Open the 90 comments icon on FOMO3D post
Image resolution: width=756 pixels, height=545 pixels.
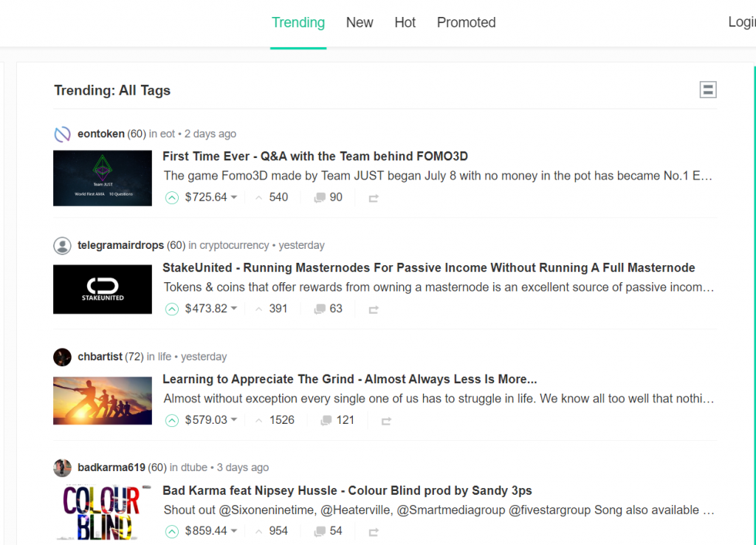(x=320, y=198)
